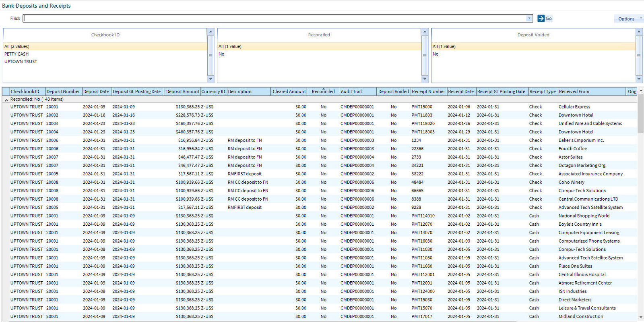Click the Receipt Date column header

click(461, 91)
